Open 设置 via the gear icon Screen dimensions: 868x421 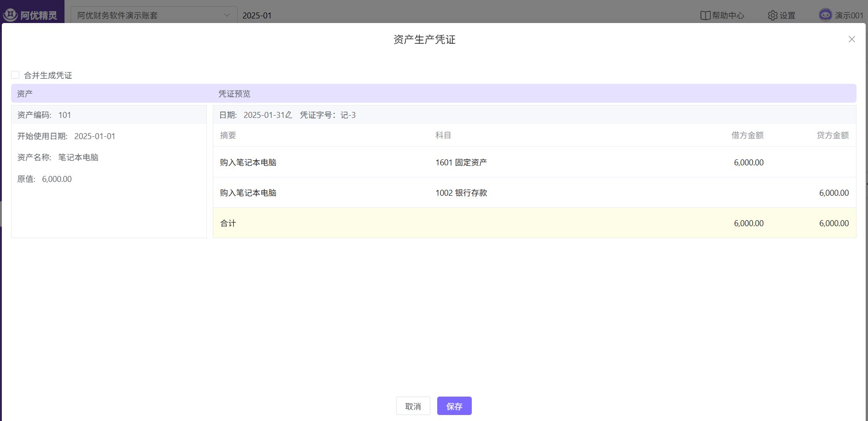click(x=773, y=15)
